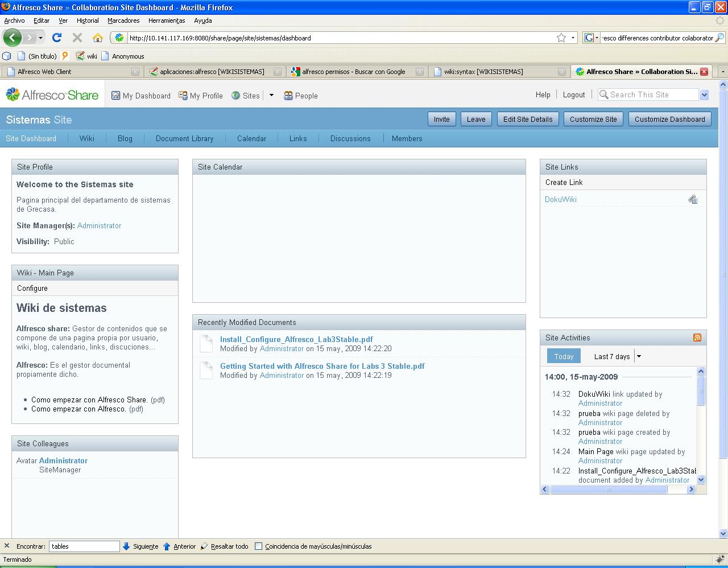Open the Document Library tab
The image size is (728, 568).
(x=184, y=138)
